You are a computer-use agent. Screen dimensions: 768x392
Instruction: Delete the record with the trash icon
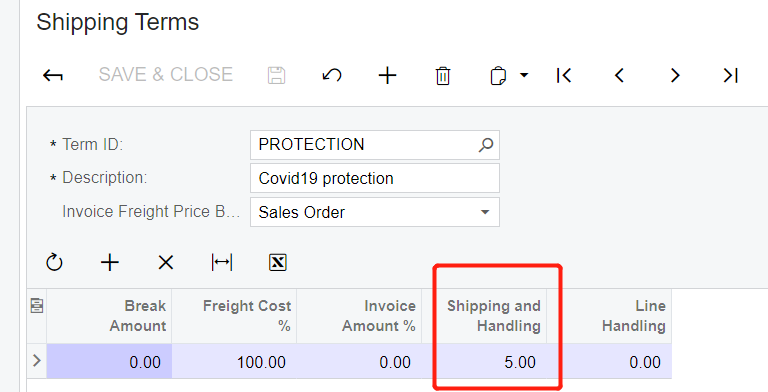pos(443,76)
